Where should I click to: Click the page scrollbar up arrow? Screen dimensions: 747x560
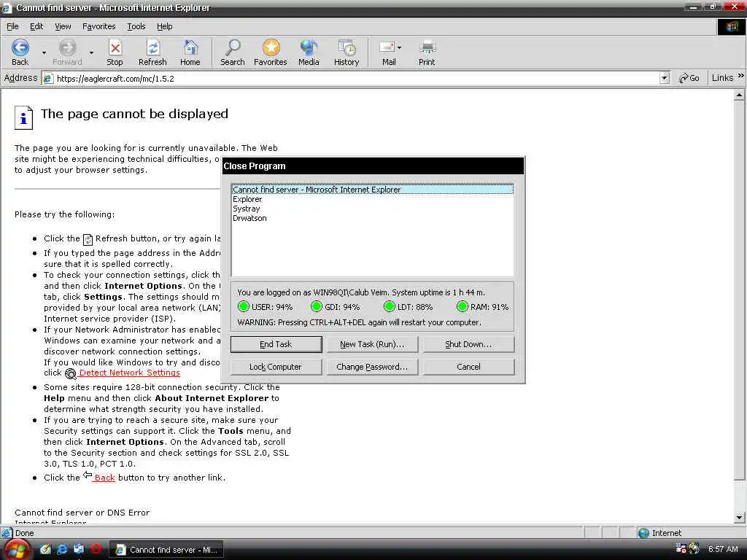point(739,96)
